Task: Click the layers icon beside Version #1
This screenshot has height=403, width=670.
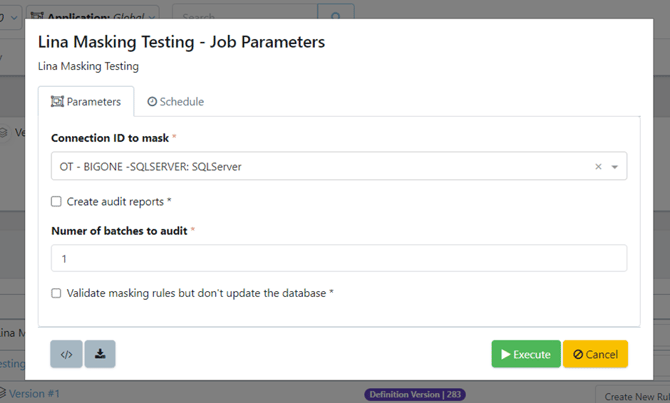Action: click(x=2, y=392)
